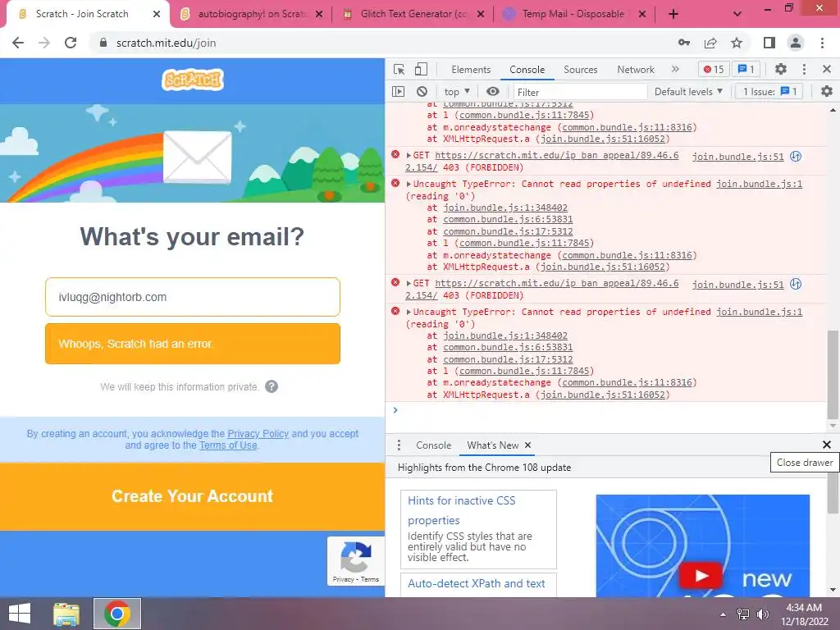
Task: Close the DevTools panel
Action: point(827,69)
